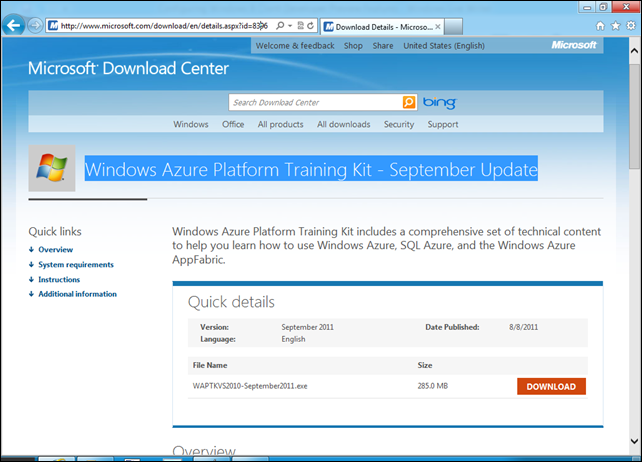This screenshot has width=642, height=462.
Task: Click the search magnifier in address bar
Action: pyautogui.click(x=280, y=25)
